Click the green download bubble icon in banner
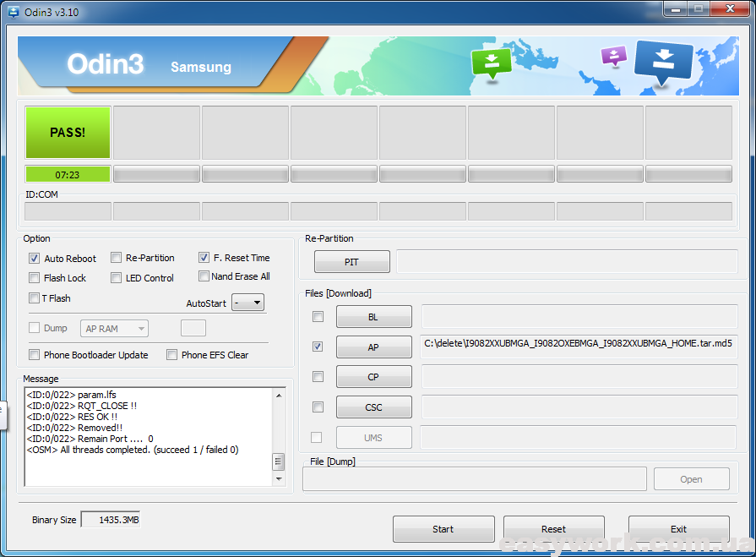Screen dimensions: 756x557 click(492, 63)
